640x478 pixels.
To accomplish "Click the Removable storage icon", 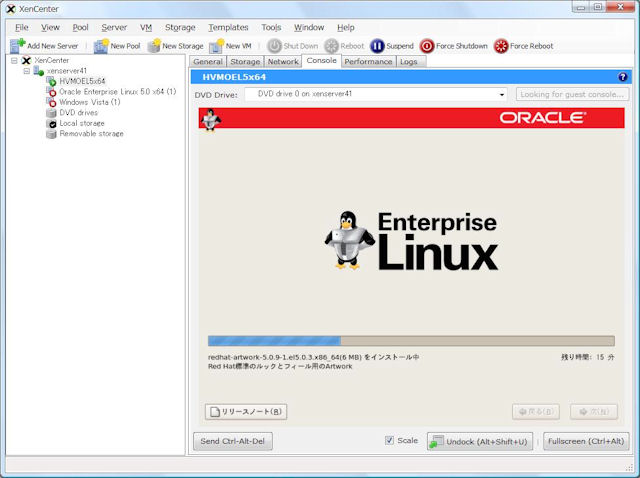I will (51, 134).
